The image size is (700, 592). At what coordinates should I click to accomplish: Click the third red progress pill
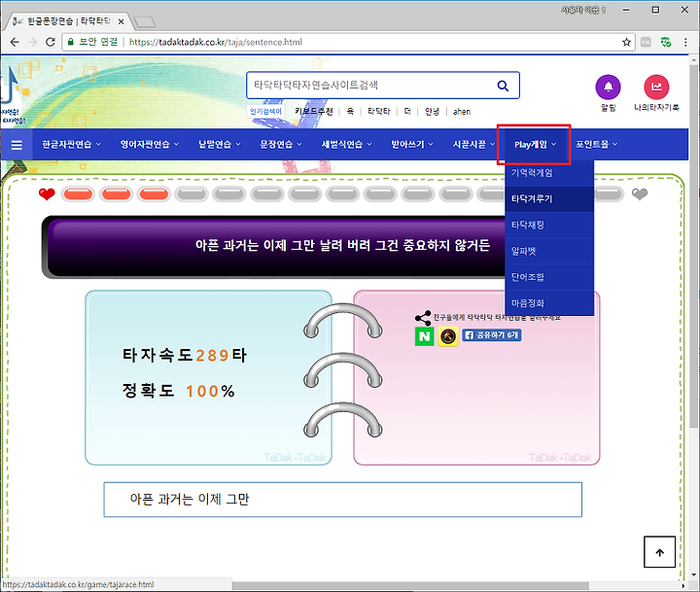(x=154, y=194)
